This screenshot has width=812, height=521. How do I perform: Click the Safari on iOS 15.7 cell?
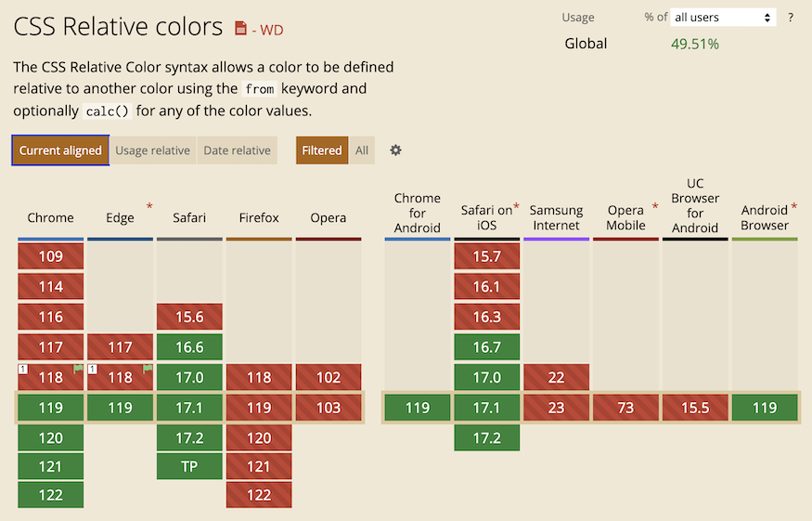(x=487, y=256)
